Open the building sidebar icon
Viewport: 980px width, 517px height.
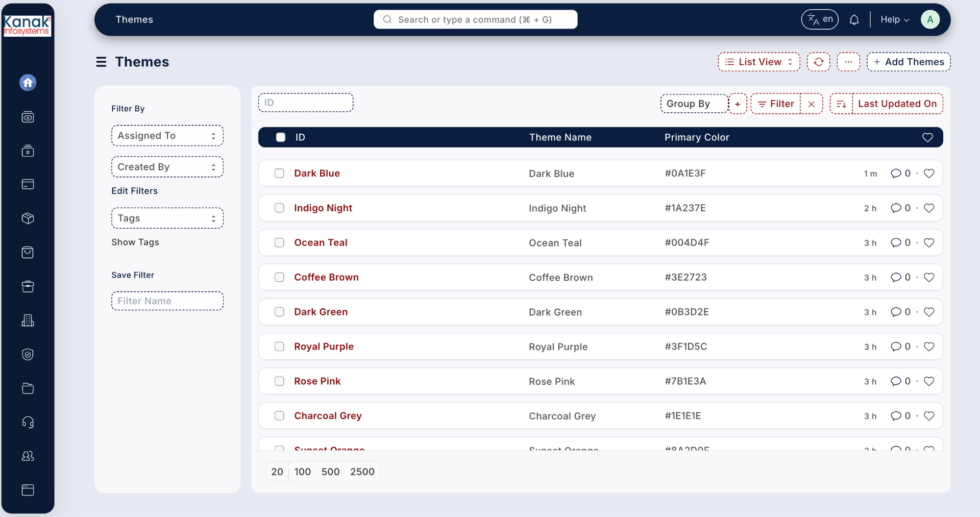click(28, 320)
